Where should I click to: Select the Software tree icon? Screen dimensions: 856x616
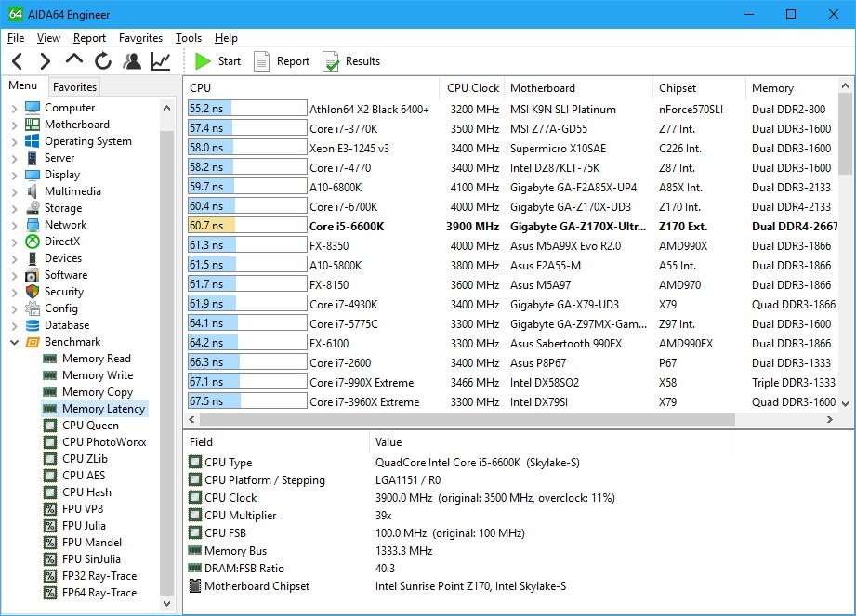pos(33,275)
